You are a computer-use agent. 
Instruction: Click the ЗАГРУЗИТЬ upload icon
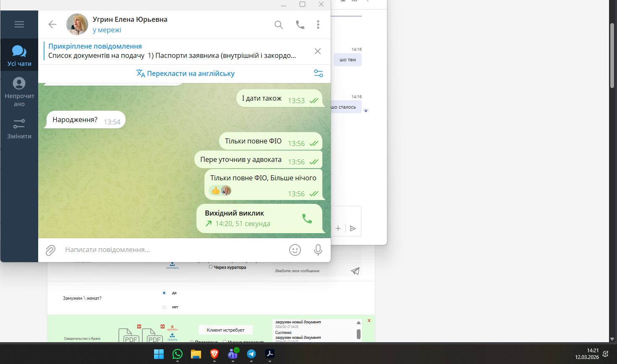coord(172,265)
